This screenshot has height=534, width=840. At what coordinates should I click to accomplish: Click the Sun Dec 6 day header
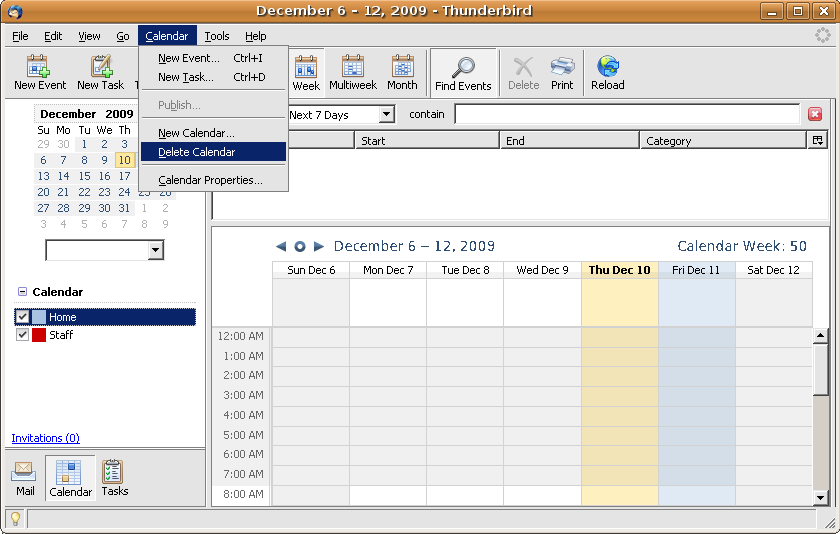pyautogui.click(x=311, y=270)
